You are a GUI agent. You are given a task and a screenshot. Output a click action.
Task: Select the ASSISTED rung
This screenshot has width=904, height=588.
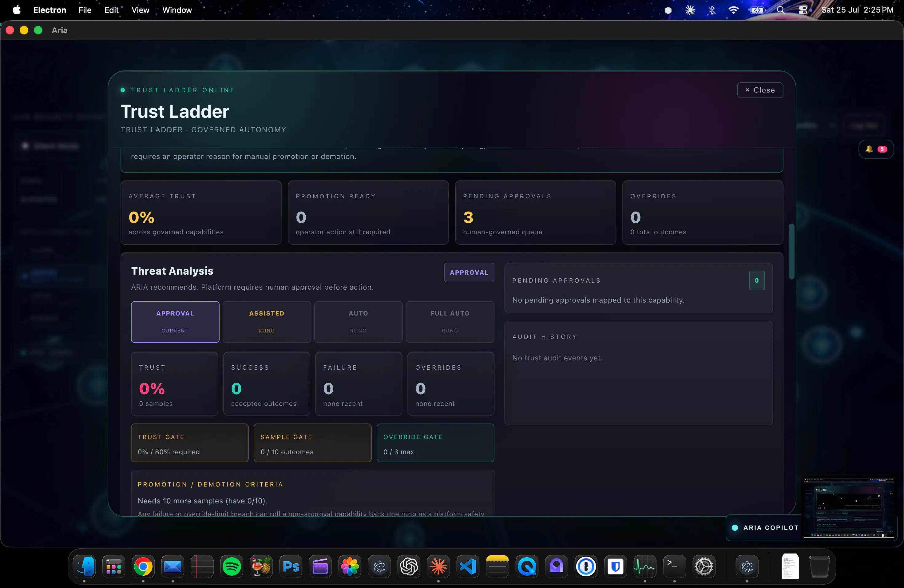coord(267,322)
